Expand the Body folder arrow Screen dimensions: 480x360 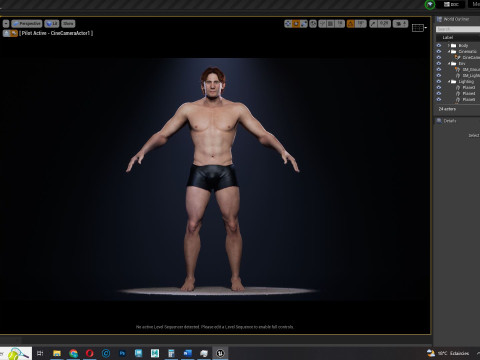[449, 45]
